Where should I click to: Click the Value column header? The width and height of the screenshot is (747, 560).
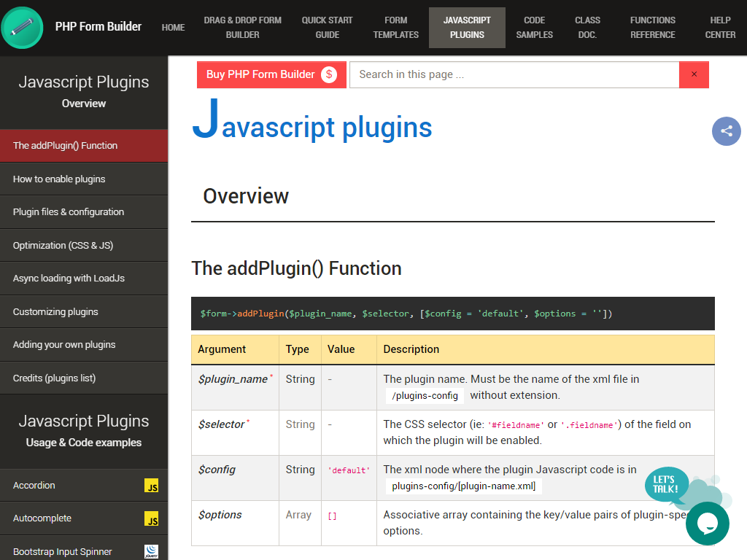pos(349,349)
